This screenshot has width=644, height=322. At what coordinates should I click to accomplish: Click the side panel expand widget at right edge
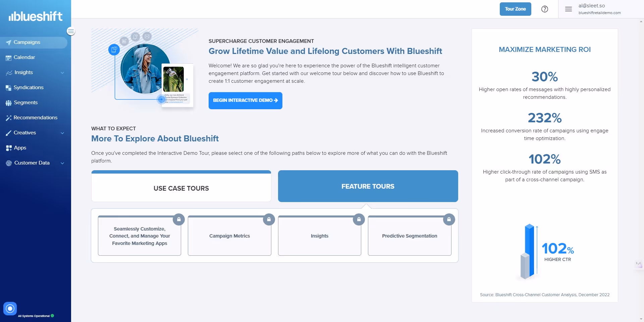638,263
